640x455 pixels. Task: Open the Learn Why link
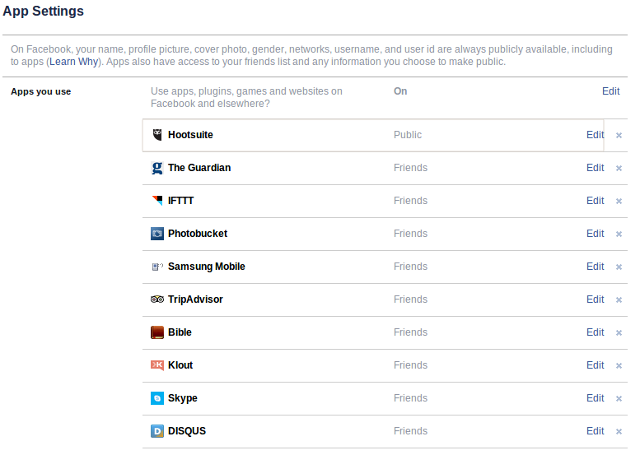coord(75,62)
